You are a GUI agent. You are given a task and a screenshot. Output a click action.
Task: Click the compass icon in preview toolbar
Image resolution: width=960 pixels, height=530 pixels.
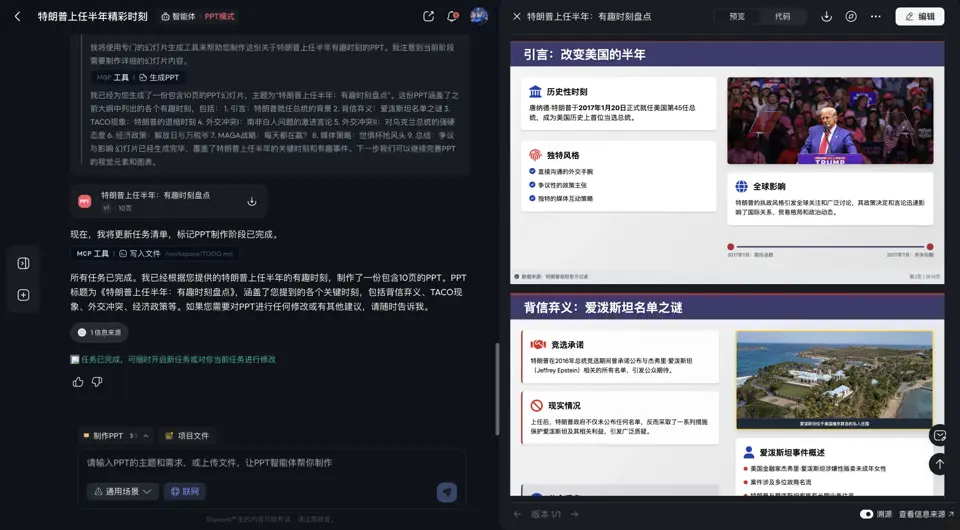(851, 17)
